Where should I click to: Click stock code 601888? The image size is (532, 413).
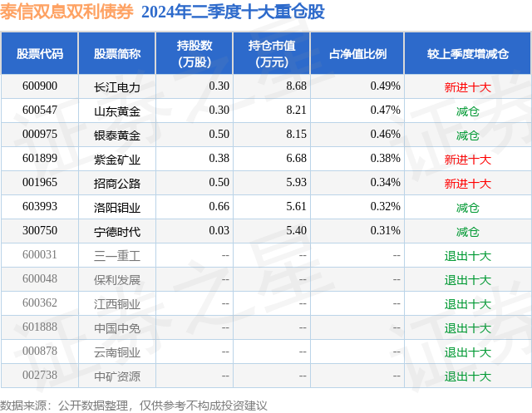tap(40, 327)
